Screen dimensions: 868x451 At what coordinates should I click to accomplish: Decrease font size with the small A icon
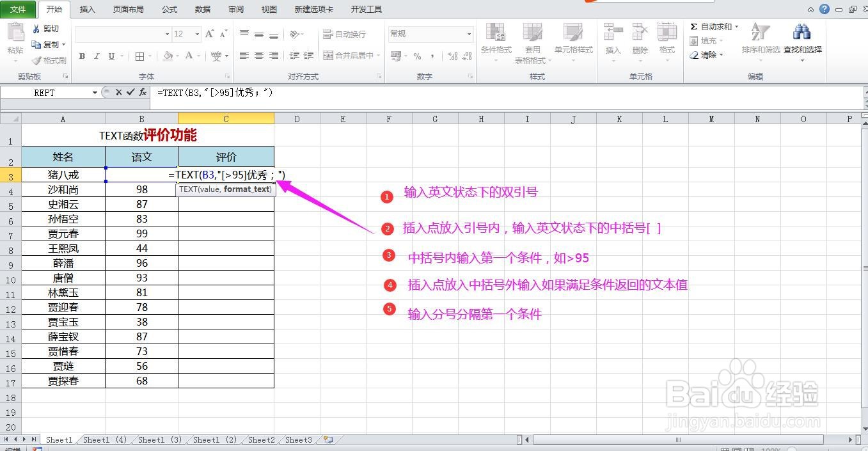coord(224,34)
